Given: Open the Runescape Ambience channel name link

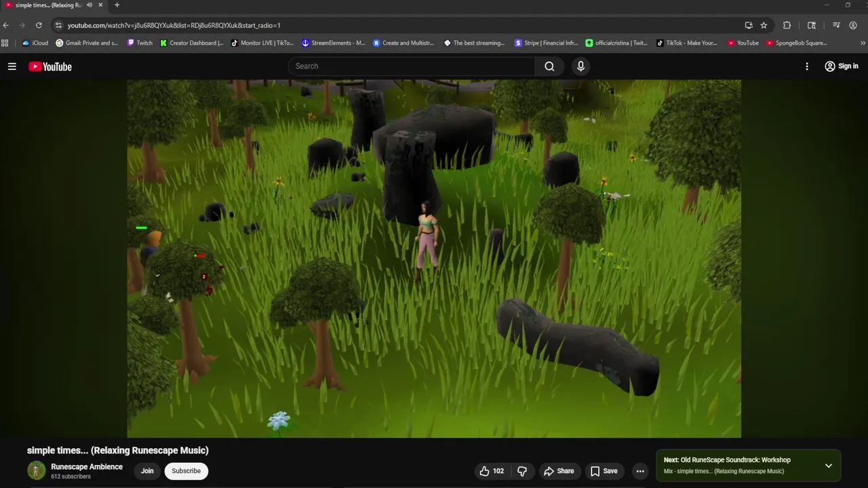Looking at the screenshot, I should (x=87, y=467).
